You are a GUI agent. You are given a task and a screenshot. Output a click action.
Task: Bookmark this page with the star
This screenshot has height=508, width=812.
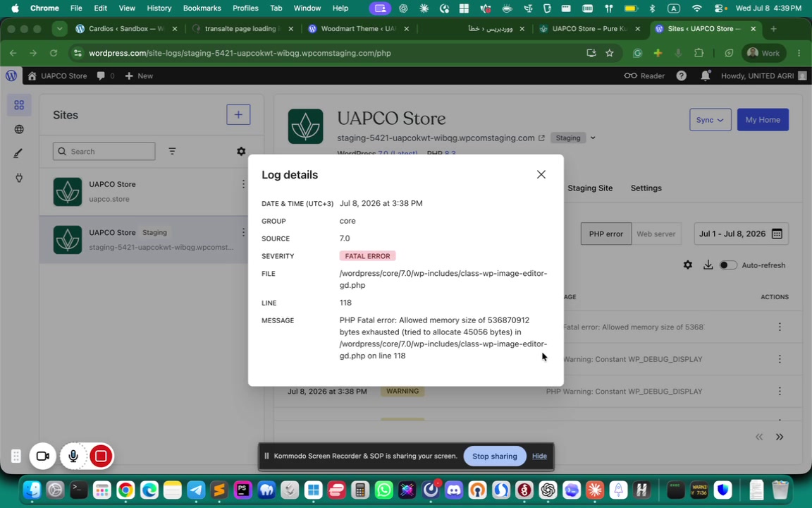coord(610,53)
